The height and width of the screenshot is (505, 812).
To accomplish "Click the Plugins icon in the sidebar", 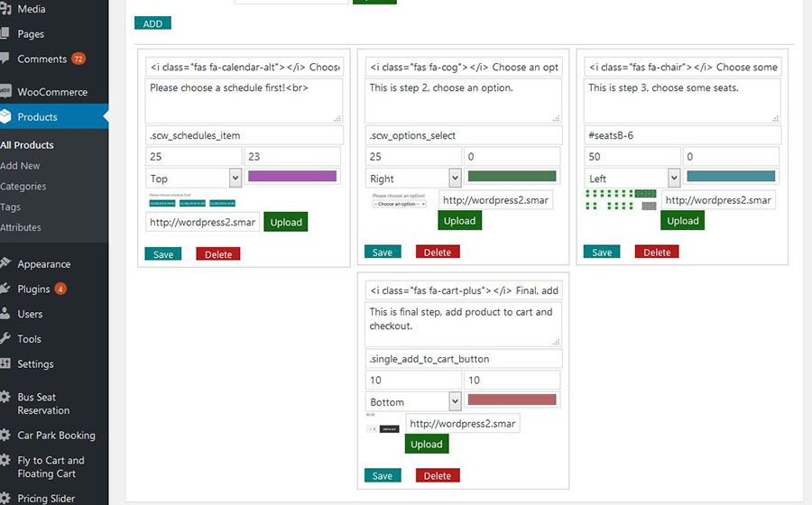I will [x=5, y=289].
